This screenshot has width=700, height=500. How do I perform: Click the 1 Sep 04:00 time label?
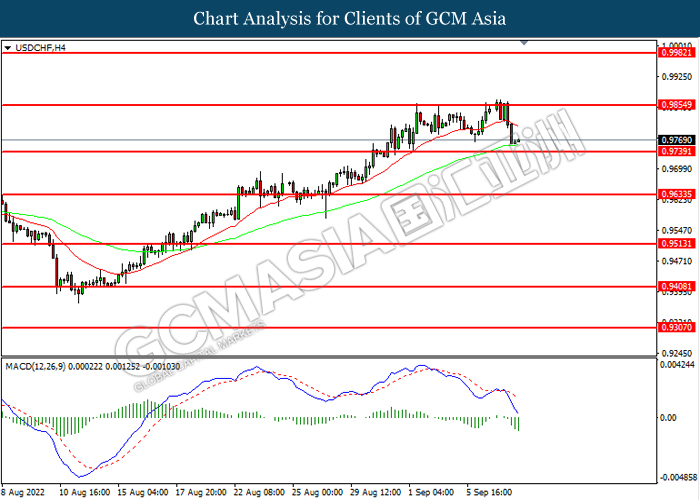pyautogui.click(x=432, y=492)
